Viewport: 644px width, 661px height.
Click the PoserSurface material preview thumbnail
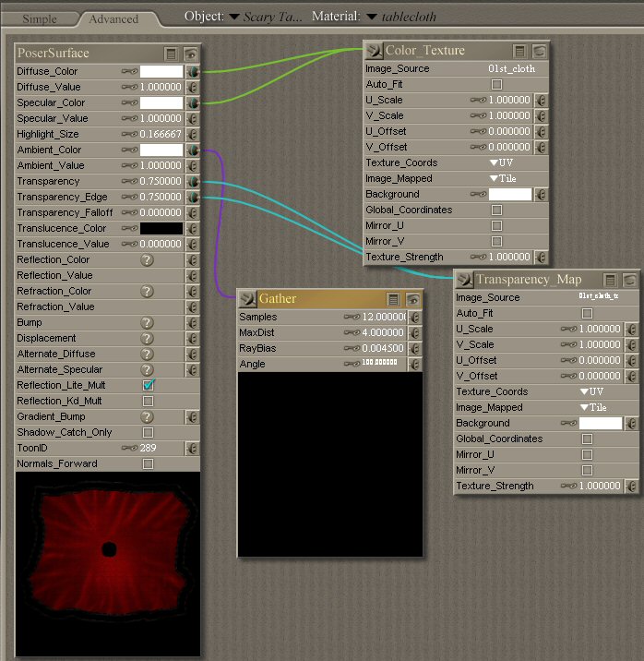coord(108,564)
